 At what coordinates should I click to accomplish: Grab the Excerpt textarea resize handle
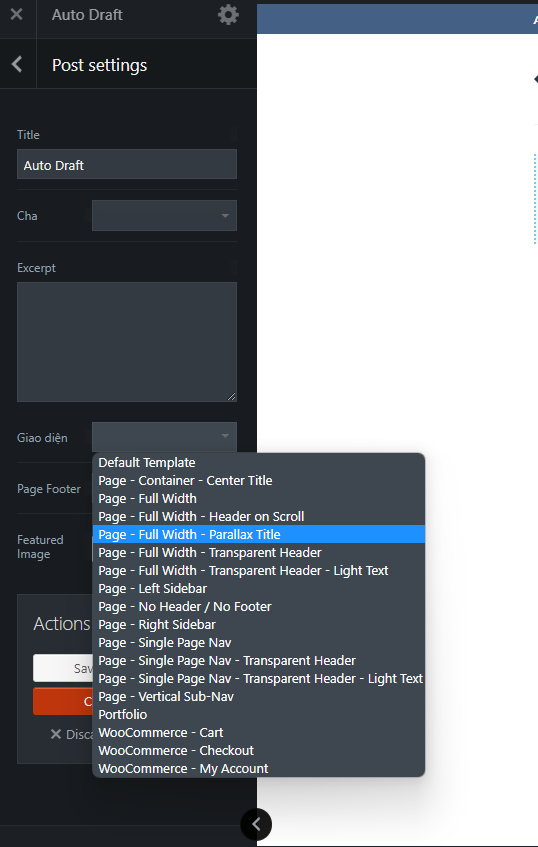(232, 397)
